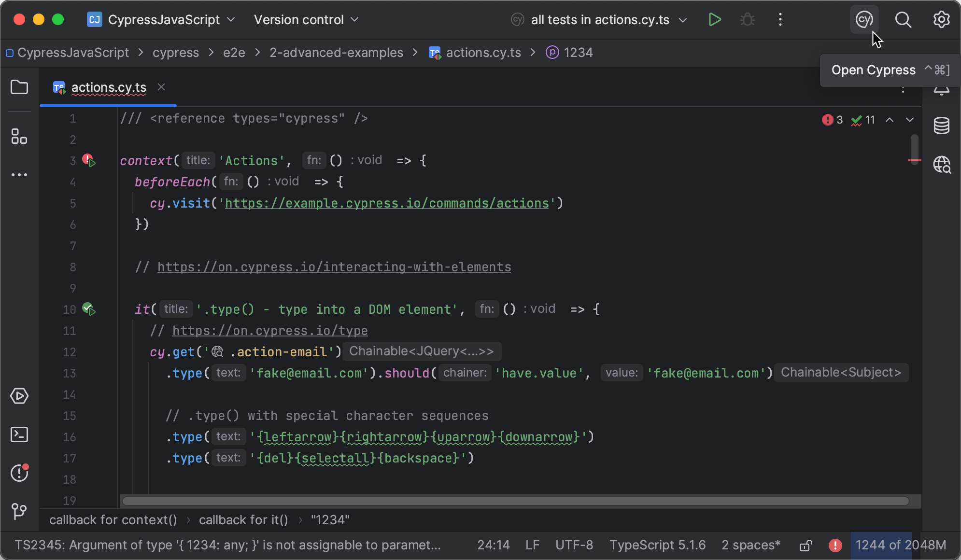Open breadcrumb folder '2-advanced-examples'
The height and width of the screenshot is (560, 961).
coord(336,53)
